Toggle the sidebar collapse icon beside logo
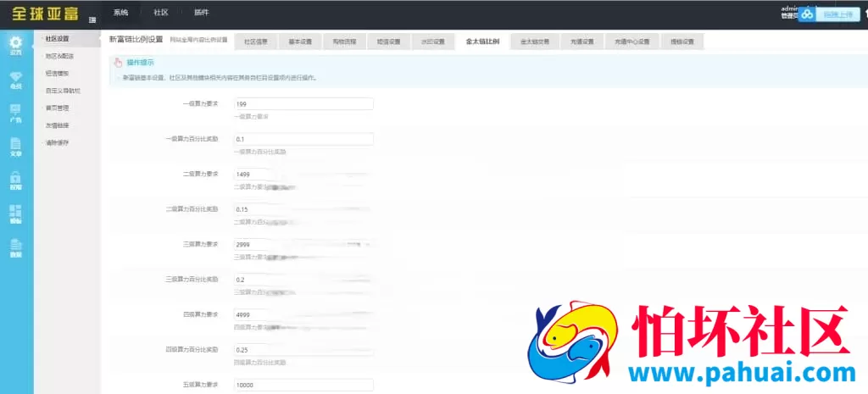Screen dimensions: 868x394 coord(92,20)
